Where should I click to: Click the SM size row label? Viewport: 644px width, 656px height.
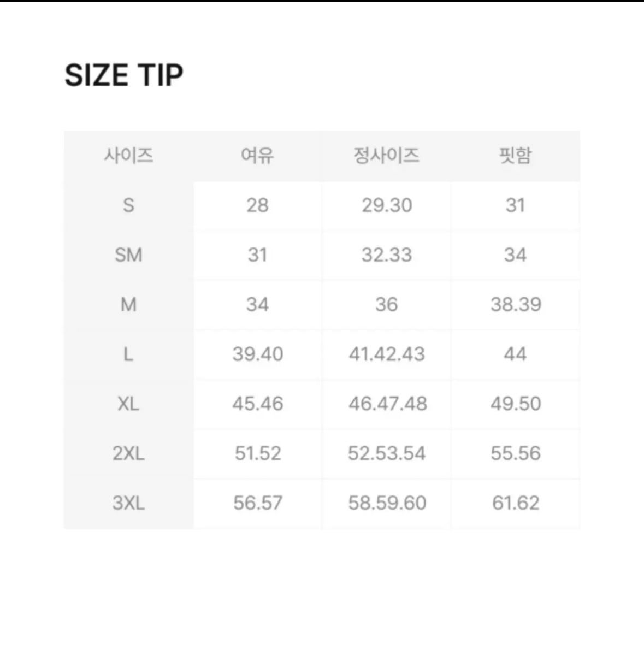129,255
